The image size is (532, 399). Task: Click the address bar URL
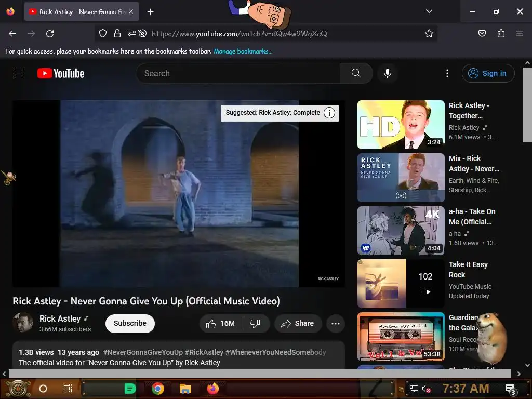tap(239, 34)
